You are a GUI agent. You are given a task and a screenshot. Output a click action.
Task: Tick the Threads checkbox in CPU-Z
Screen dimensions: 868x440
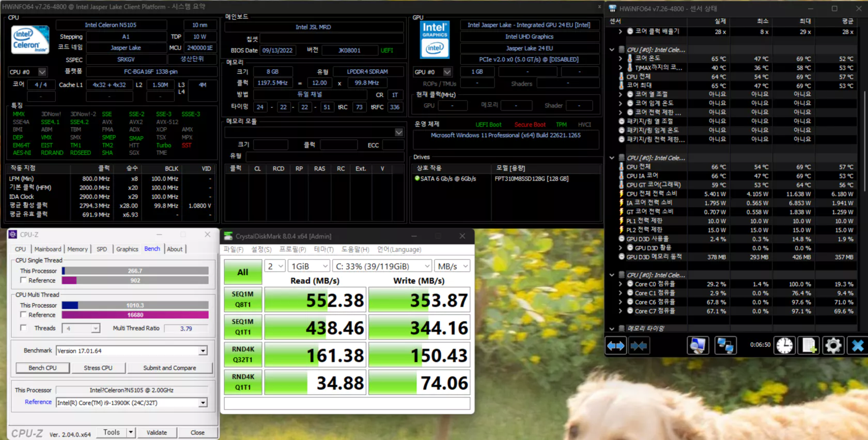(x=23, y=328)
